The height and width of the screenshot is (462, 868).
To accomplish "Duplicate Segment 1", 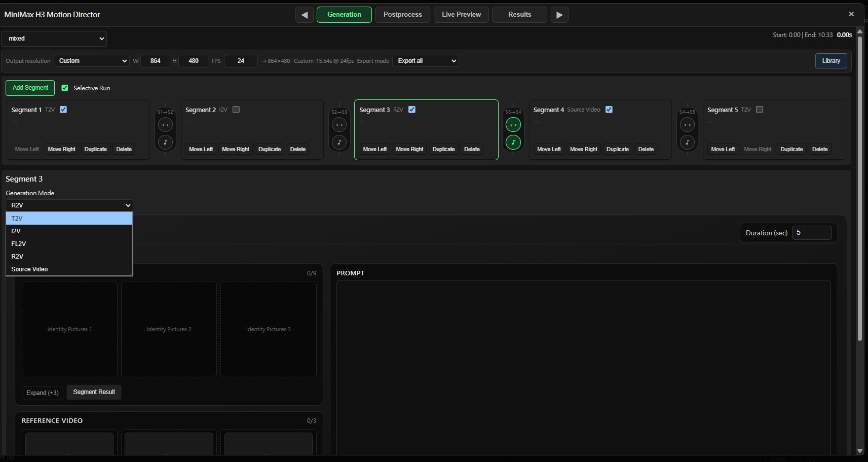I will pyautogui.click(x=96, y=149).
